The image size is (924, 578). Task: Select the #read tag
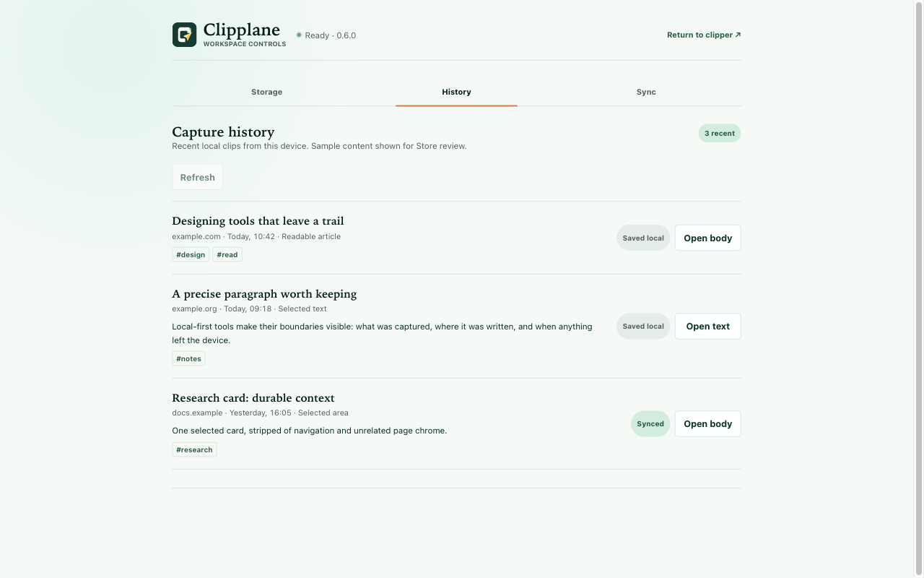[227, 254]
